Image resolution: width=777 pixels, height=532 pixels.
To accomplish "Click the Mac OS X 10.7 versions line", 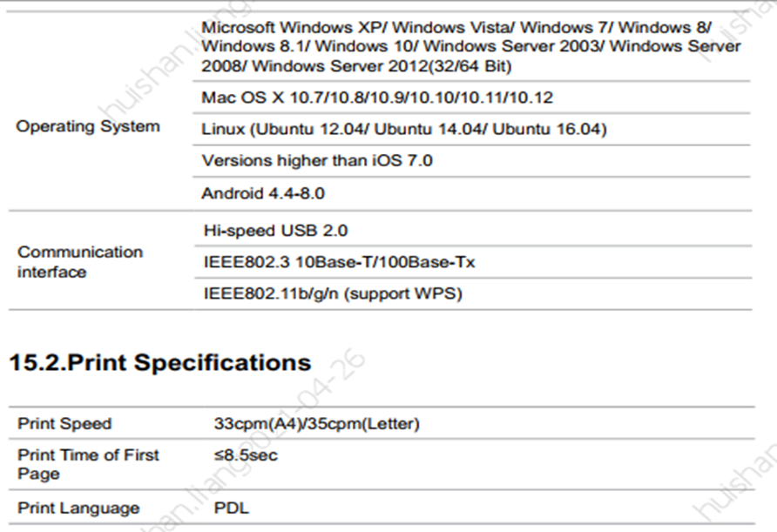I will click(377, 98).
